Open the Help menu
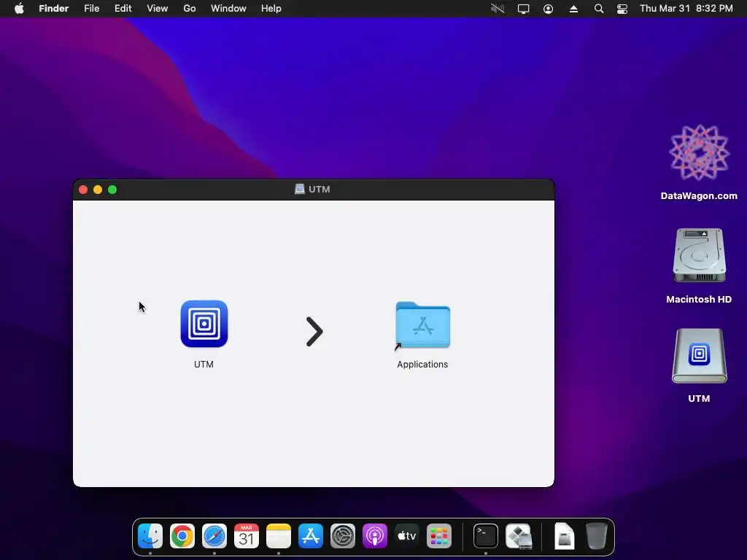 (x=271, y=9)
